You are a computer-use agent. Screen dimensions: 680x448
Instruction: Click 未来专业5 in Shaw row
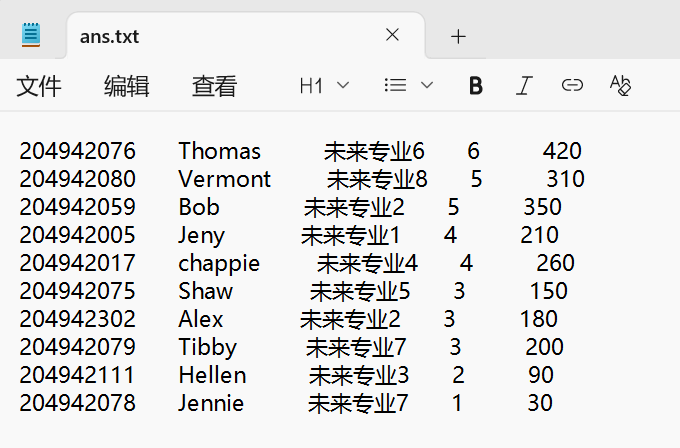(360, 291)
